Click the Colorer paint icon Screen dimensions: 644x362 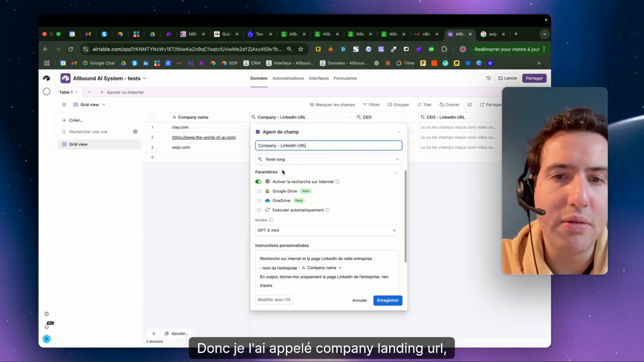click(x=442, y=105)
